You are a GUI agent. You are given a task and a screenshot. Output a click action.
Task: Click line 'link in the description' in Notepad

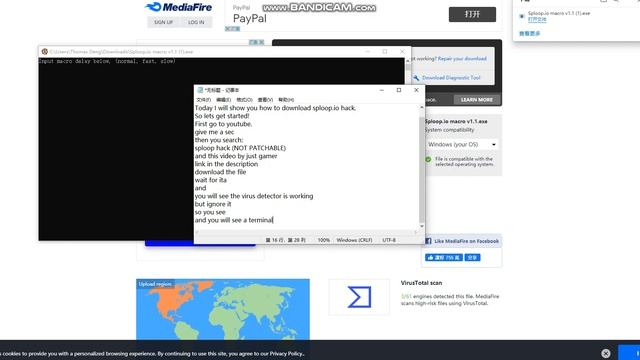[x=226, y=164]
